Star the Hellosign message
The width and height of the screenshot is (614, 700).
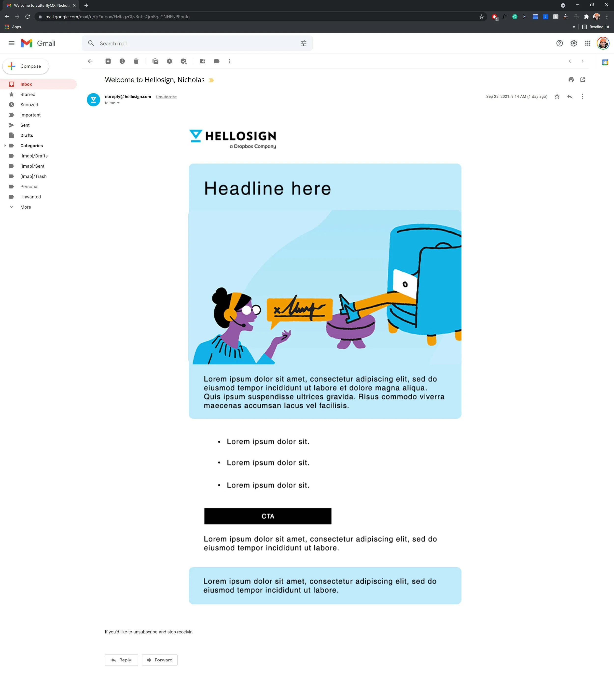tap(557, 96)
